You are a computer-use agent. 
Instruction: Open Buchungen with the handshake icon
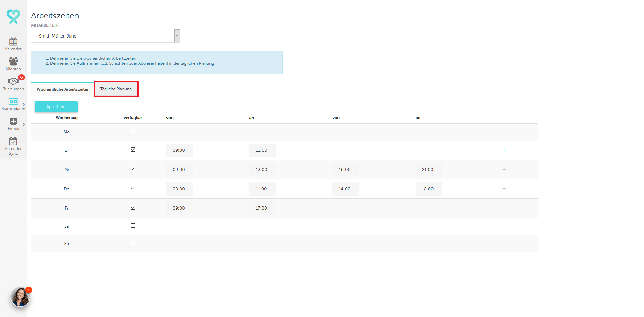click(x=13, y=82)
